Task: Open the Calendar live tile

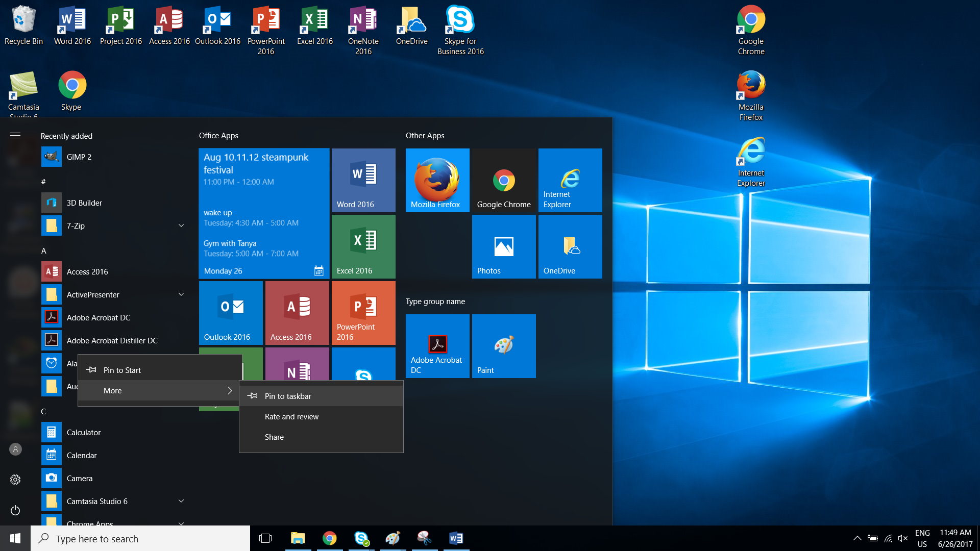Action: tap(264, 213)
